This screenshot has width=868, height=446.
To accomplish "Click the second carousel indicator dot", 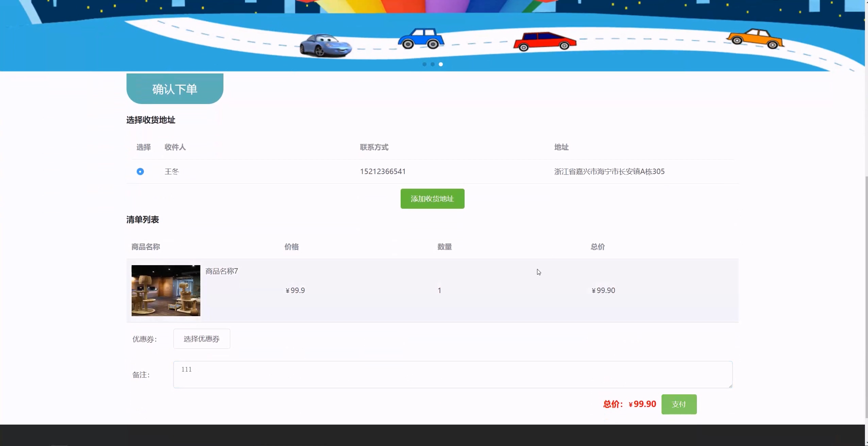I will 432,64.
